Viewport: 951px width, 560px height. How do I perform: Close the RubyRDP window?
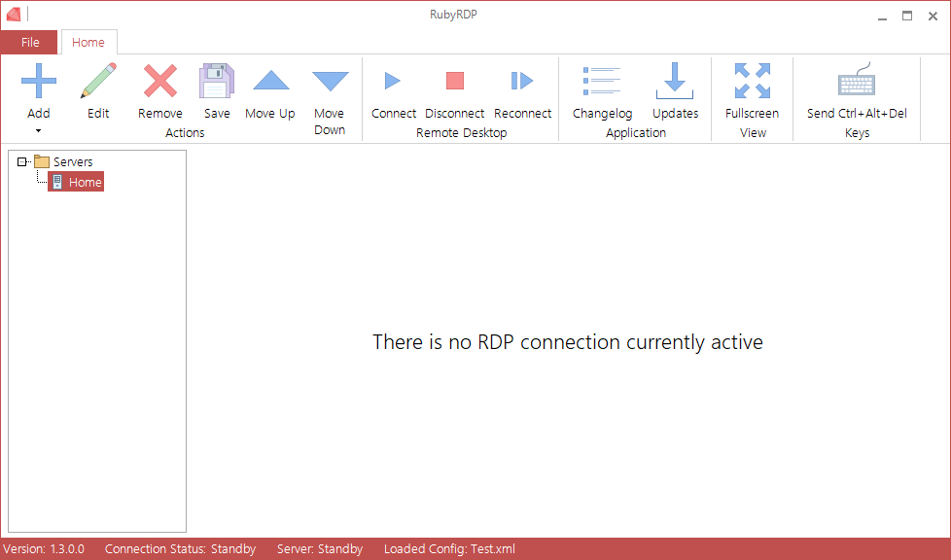933,17
